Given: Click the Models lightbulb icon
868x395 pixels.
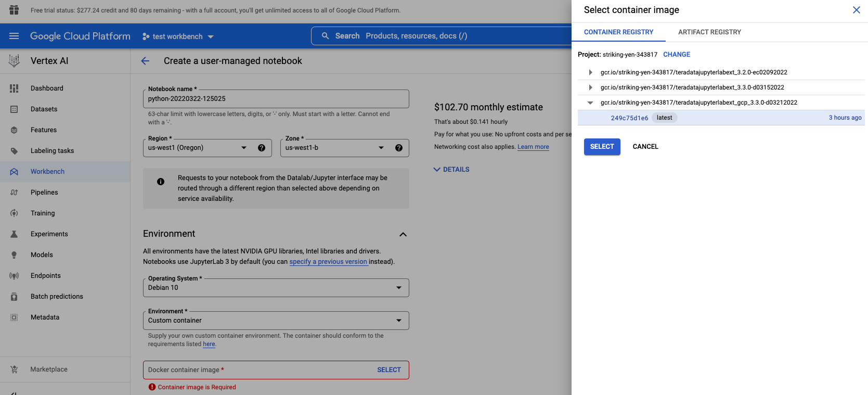Looking at the screenshot, I should pyautogui.click(x=14, y=255).
